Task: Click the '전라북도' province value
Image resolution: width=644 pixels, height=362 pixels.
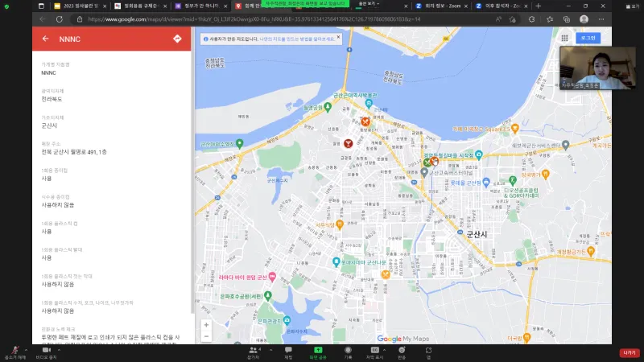Action: pos(52,99)
